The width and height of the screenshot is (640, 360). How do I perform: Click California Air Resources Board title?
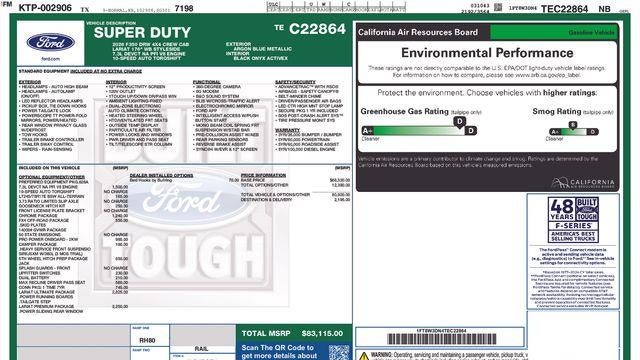click(418, 32)
